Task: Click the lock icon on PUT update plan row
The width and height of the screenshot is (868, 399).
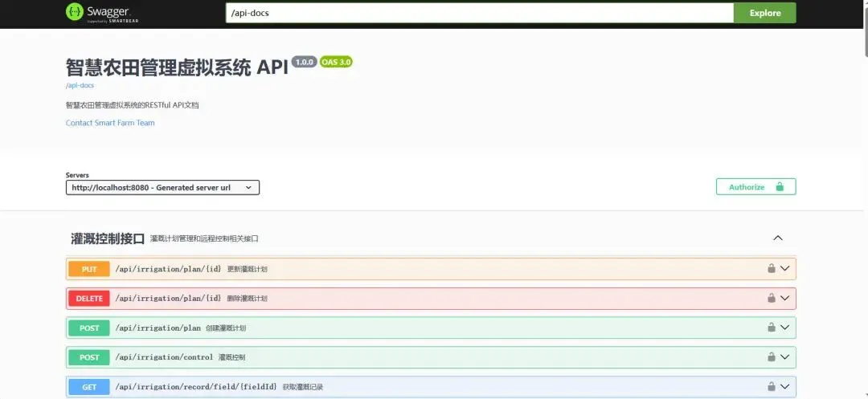Action: (771, 268)
